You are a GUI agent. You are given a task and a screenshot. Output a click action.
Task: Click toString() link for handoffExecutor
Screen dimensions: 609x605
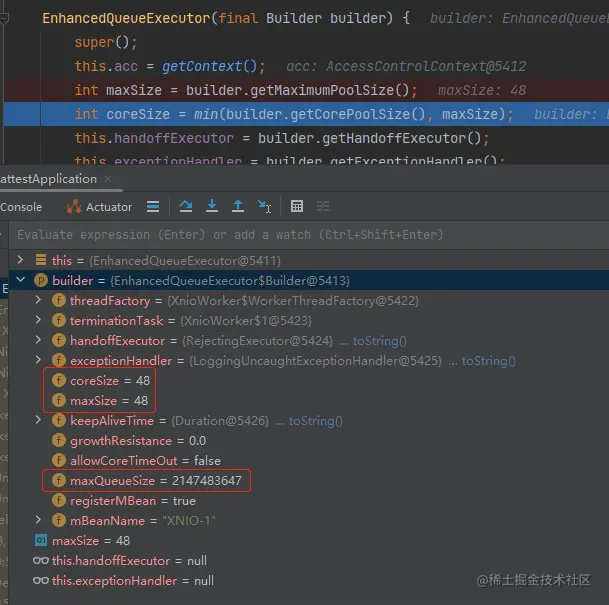click(x=379, y=341)
